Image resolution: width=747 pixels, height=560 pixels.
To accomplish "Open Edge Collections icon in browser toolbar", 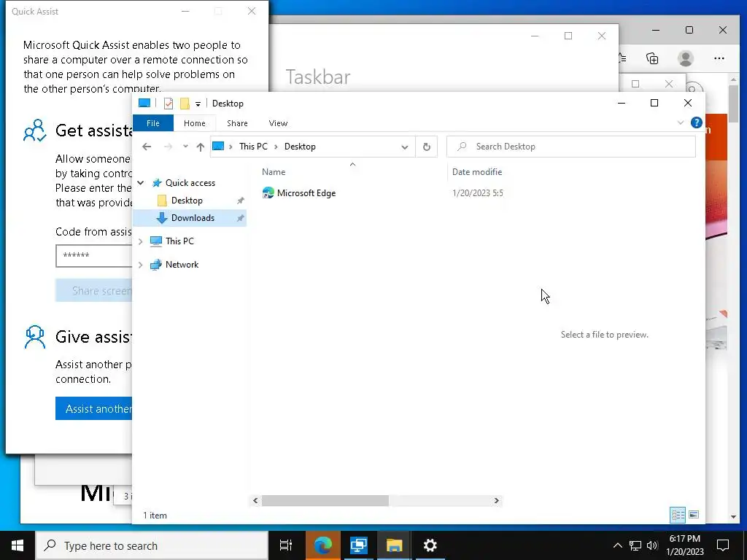I will 652,58.
